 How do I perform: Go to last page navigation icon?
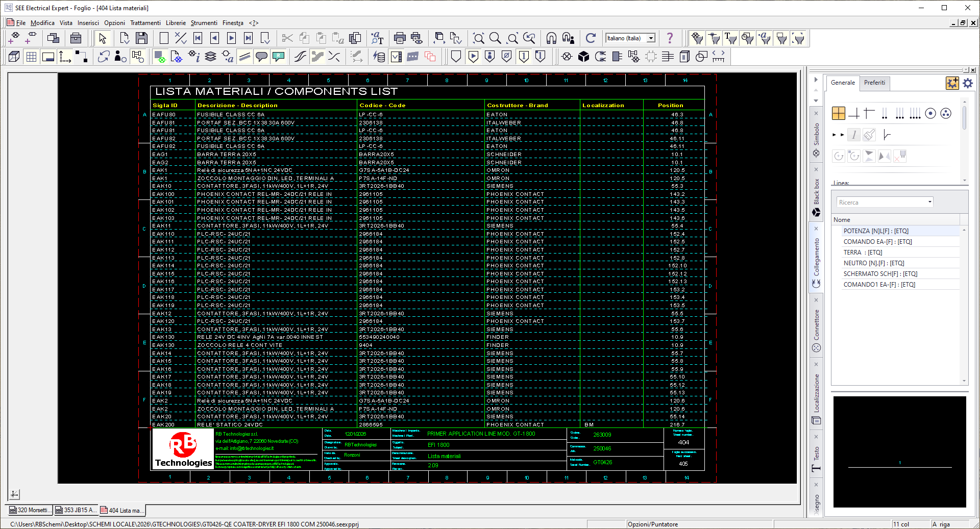click(248, 38)
